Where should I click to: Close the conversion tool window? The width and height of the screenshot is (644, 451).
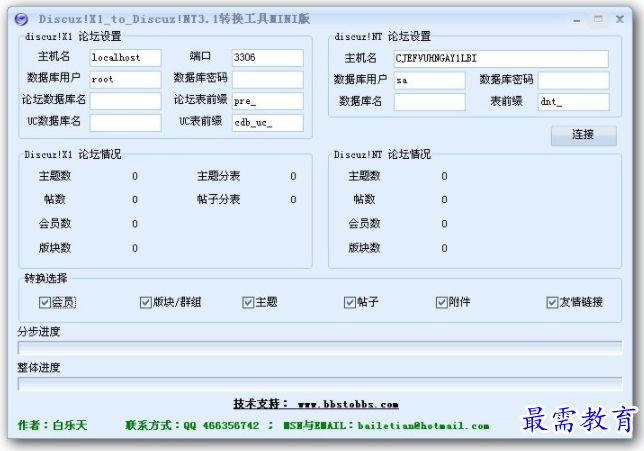[x=620, y=19]
